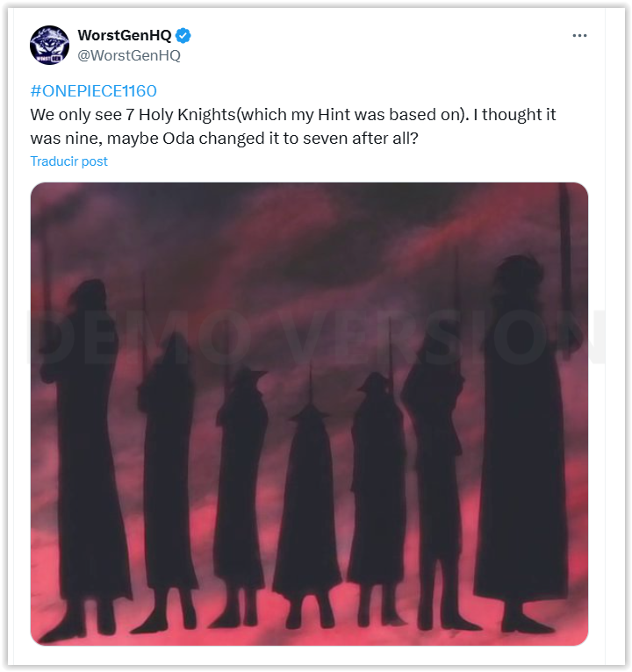Image resolution: width=632 pixels, height=672 pixels.
Task: Click the WorstGenHQ display name
Action: (x=125, y=35)
